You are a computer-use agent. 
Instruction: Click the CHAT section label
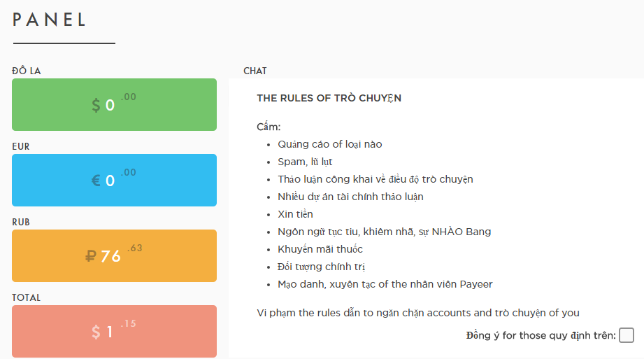tap(255, 71)
